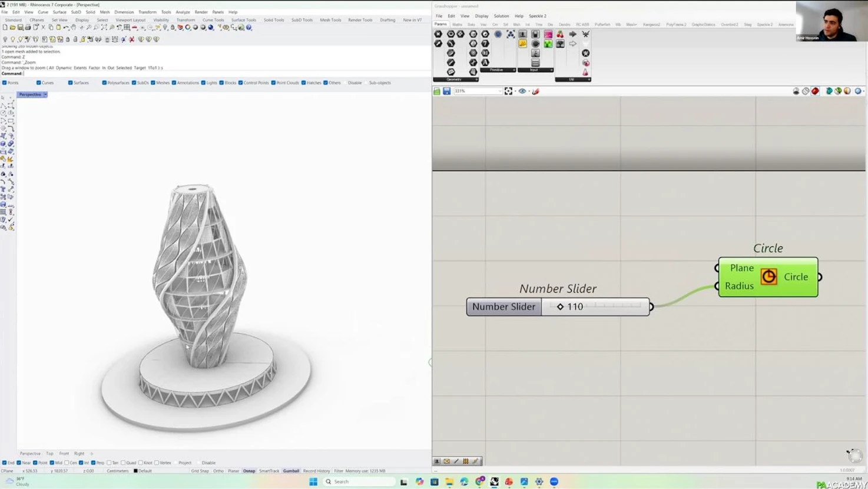Toggle the Polysurfaces filter checkbox
868x489 pixels.
point(104,83)
